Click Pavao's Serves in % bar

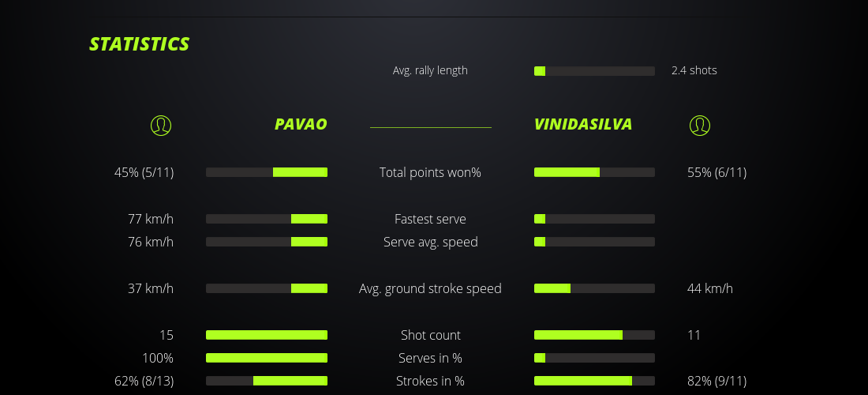pyautogui.click(x=267, y=358)
